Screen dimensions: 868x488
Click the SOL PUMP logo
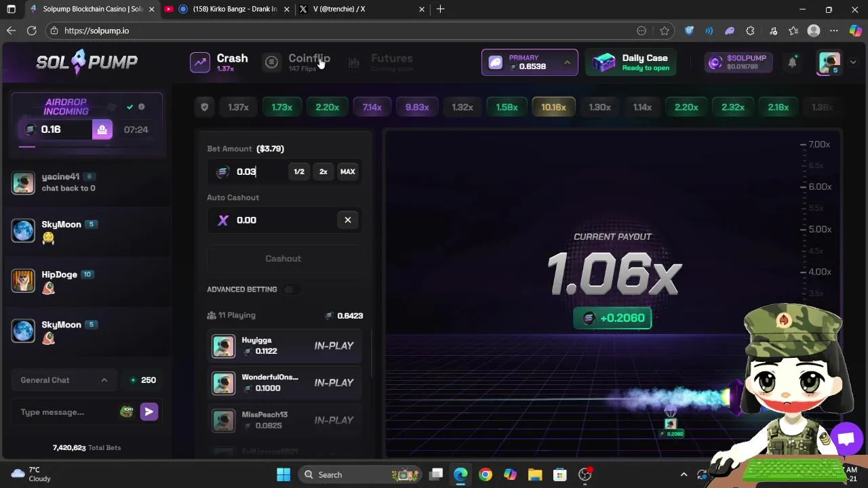[87, 62]
